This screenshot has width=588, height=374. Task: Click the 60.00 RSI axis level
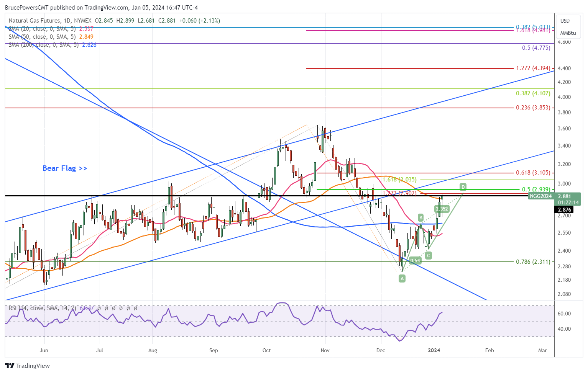(x=564, y=314)
